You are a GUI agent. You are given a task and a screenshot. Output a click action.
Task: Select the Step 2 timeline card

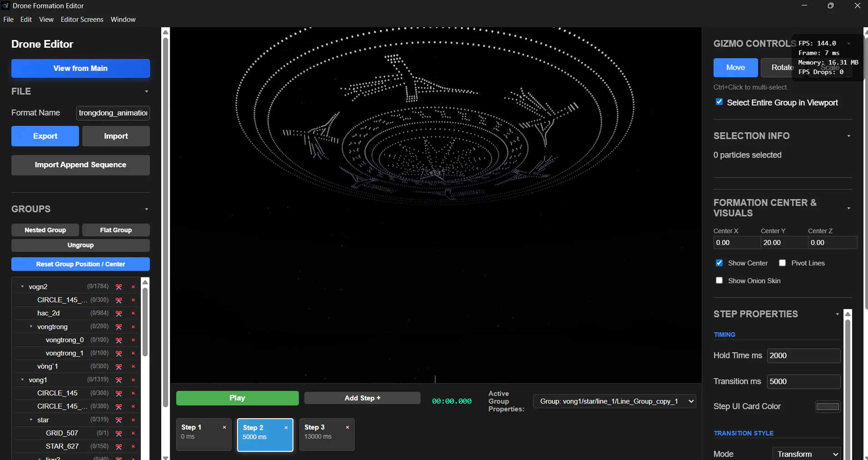coord(265,435)
